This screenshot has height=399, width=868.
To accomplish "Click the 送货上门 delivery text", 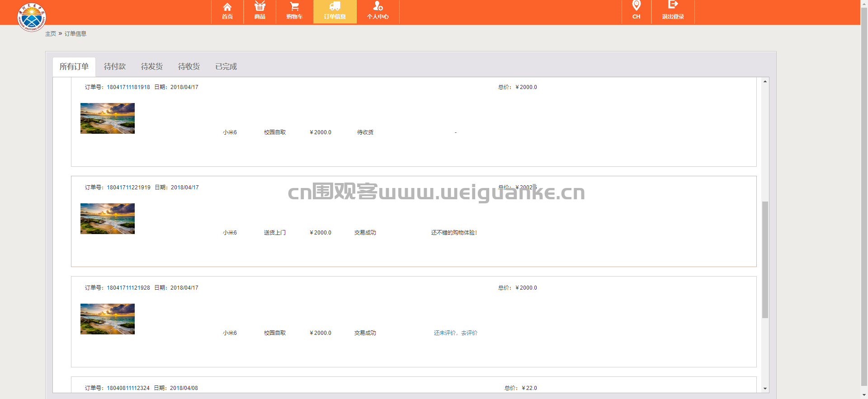I will click(275, 233).
